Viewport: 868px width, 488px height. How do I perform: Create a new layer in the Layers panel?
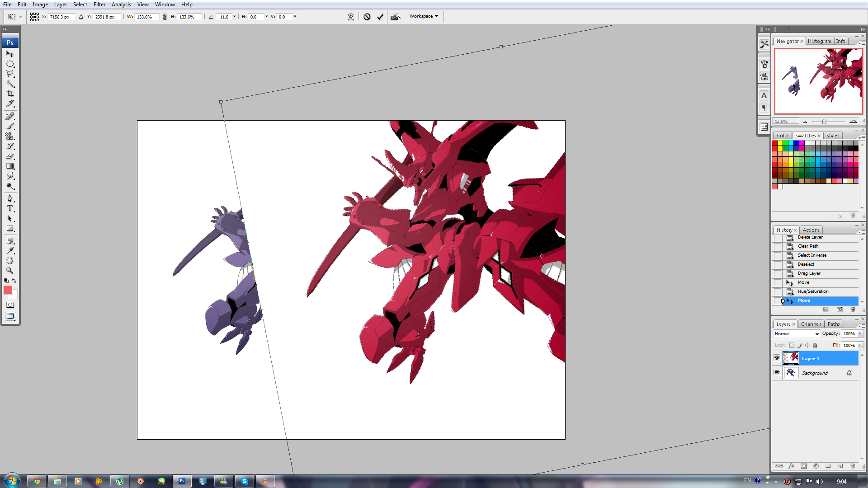tap(840, 466)
